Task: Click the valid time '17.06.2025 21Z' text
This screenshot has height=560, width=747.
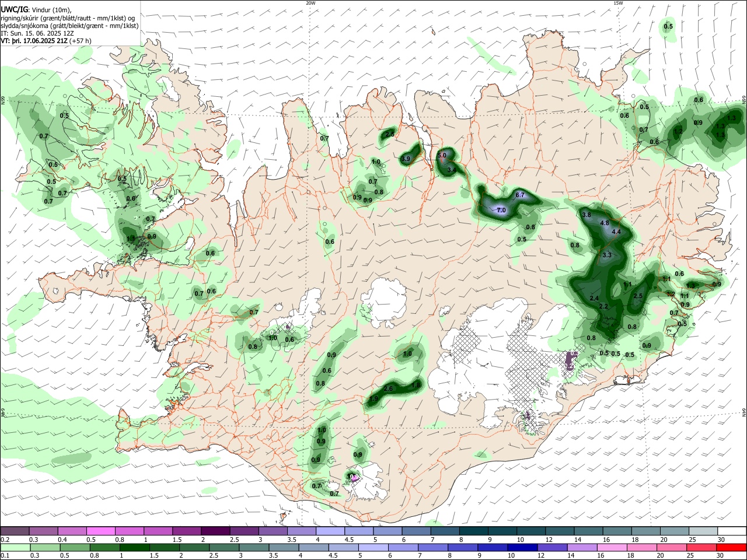Action: (45, 41)
